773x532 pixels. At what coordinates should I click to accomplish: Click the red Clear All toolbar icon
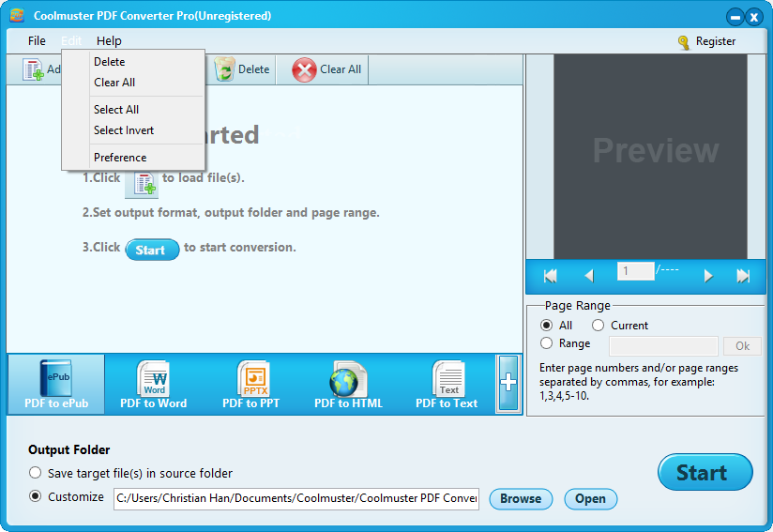(x=304, y=70)
